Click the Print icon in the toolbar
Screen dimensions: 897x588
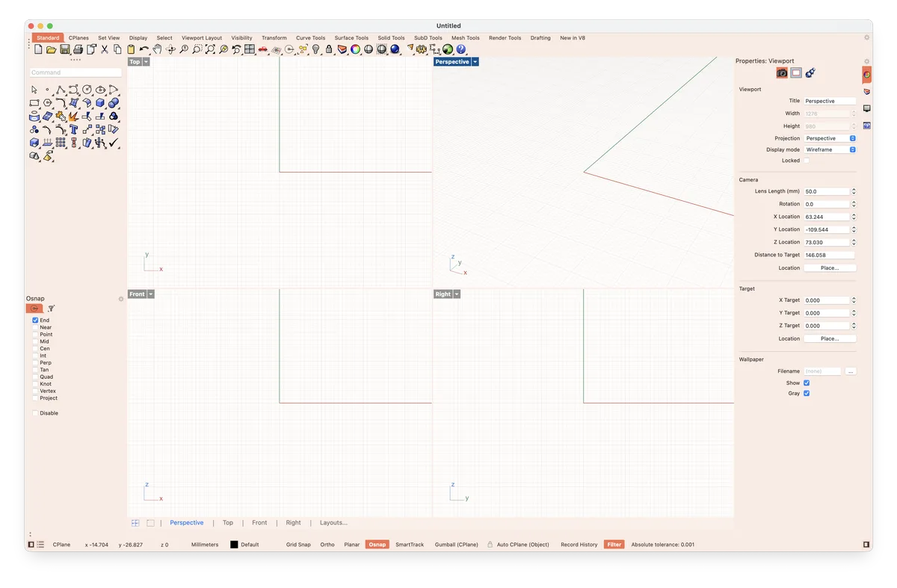tap(78, 49)
